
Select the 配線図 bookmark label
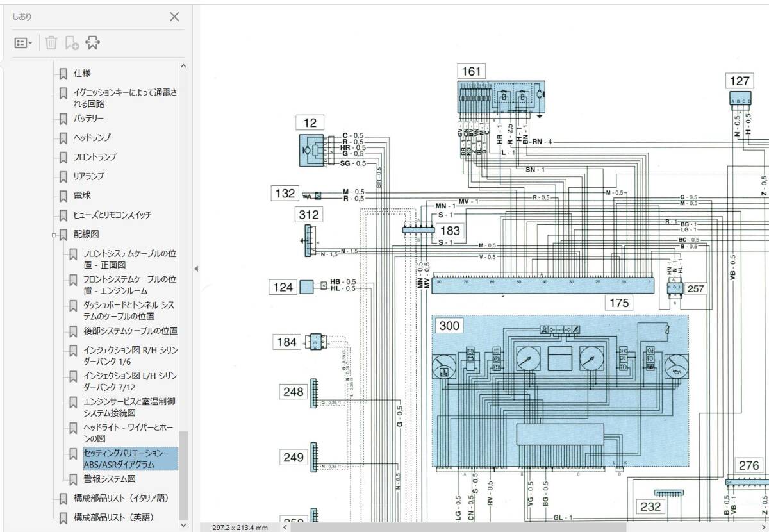(x=86, y=235)
